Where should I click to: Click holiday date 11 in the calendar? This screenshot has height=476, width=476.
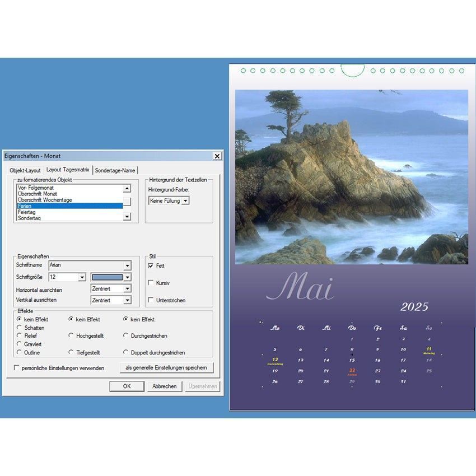point(429,349)
